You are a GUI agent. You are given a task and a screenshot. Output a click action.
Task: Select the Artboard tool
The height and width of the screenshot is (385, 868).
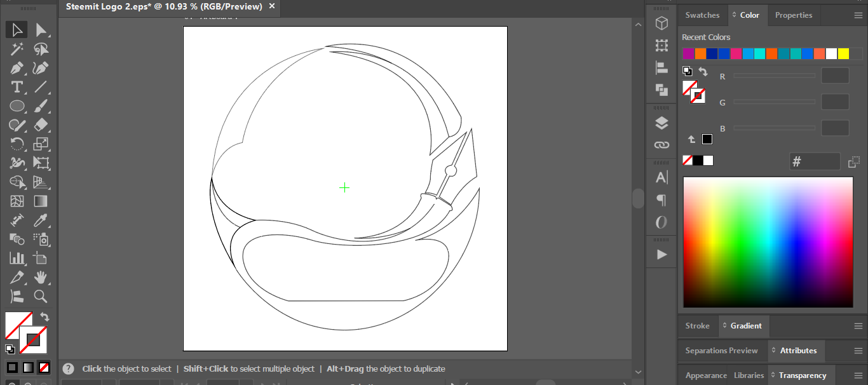(x=41, y=259)
